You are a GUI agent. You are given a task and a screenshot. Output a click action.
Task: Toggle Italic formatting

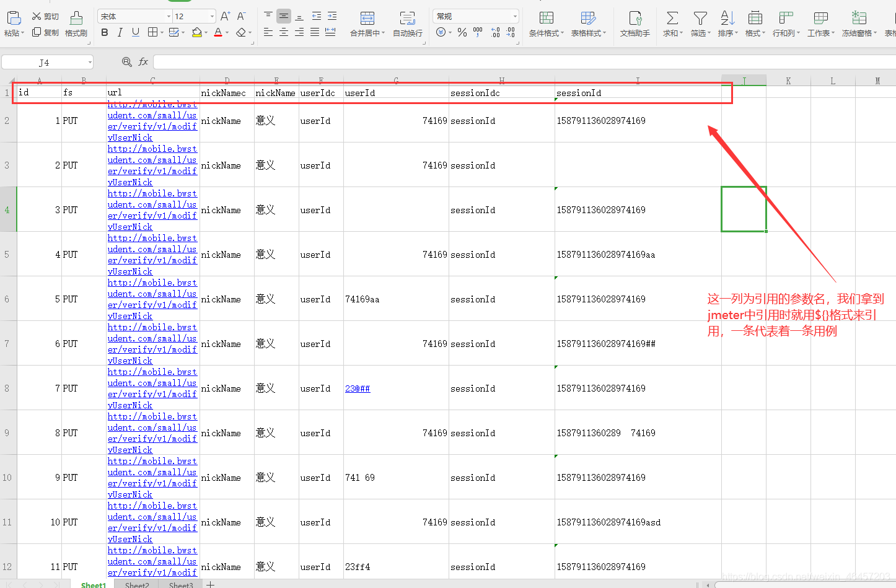pyautogui.click(x=120, y=32)
